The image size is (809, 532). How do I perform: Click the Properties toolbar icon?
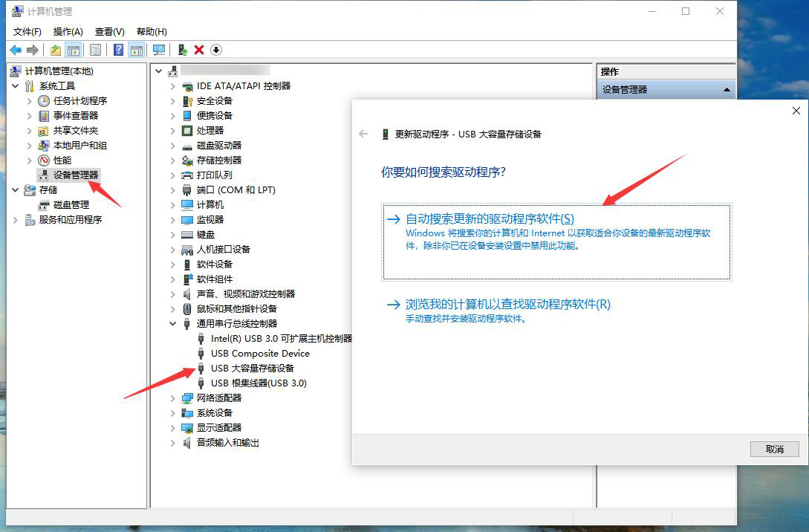click(x=95, y=50)
